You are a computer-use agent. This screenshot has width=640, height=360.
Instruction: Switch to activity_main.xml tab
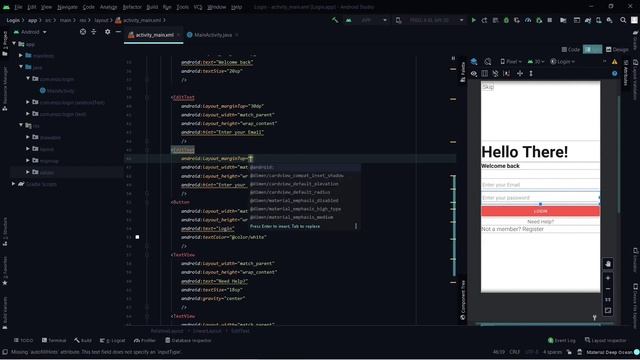[153, 35]
